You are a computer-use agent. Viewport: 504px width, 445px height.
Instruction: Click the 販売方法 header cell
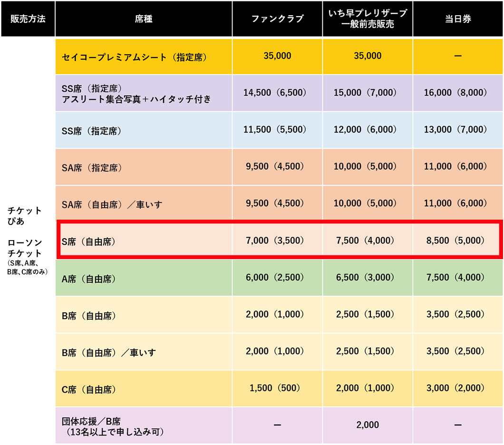tap(28, 19)
